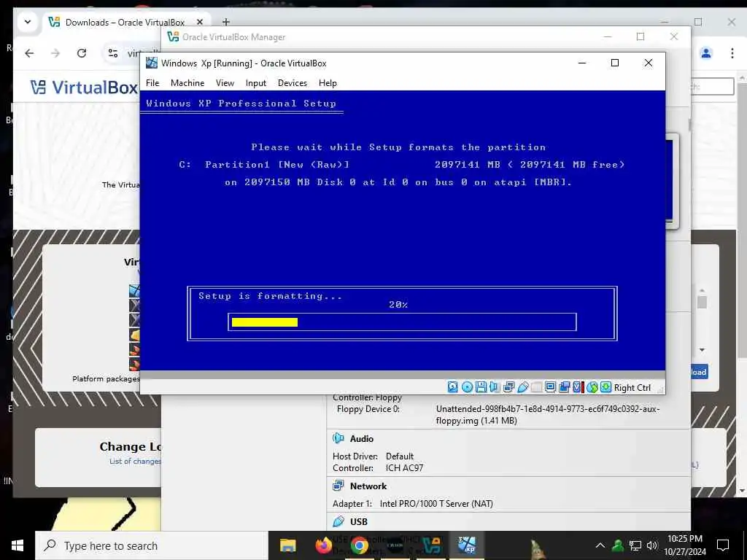
Task: Click the USB plug icon in VirtualBox Manager details
Action: [x=338, y=521]
